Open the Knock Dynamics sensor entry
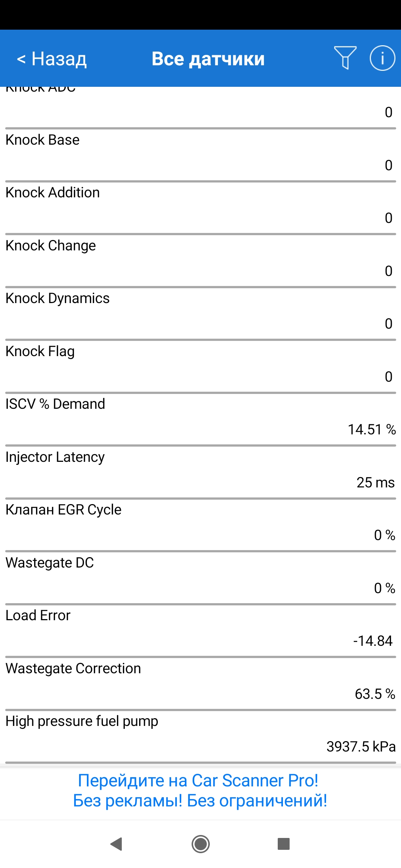Viewport: 401px width, 868px height. (200, 313)
